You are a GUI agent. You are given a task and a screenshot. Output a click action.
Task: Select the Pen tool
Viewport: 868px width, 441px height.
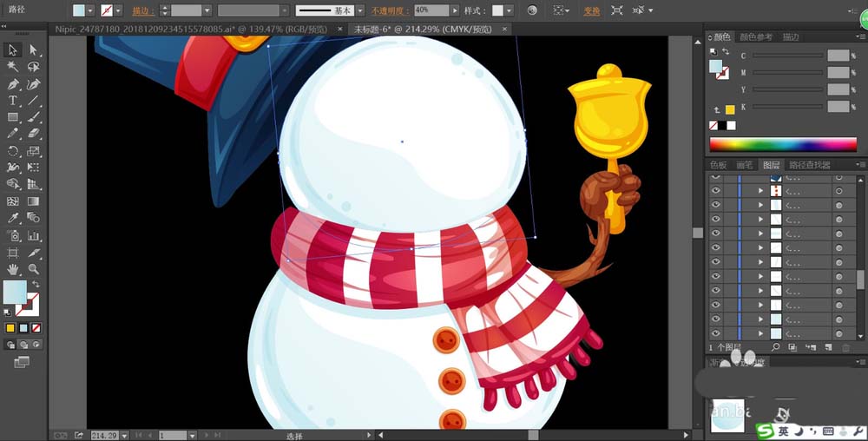(13, 84)
